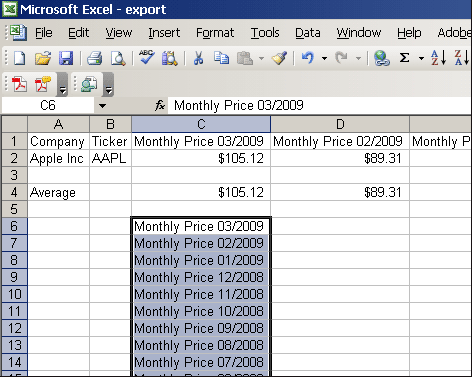Click the formula bar text field
The height and width of the screenshot is (377, 472).
(x=319, y=106)
